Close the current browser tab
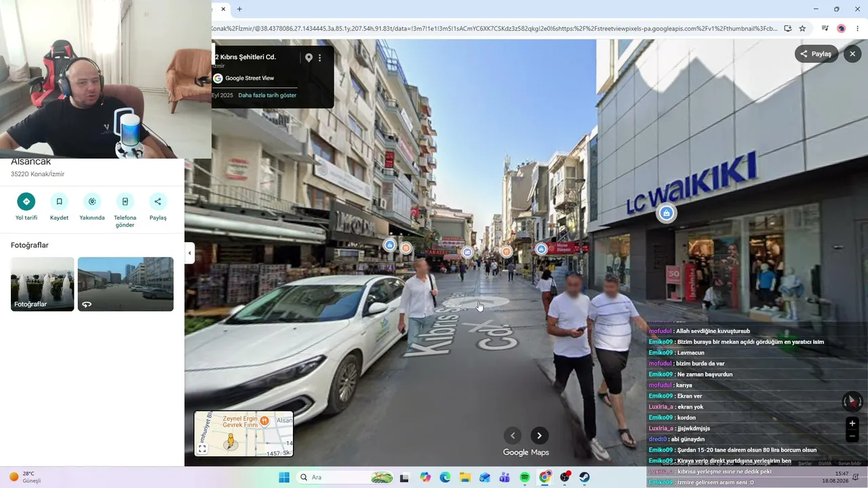Viewport: 868px width, 488px height. tap(223, 9)
